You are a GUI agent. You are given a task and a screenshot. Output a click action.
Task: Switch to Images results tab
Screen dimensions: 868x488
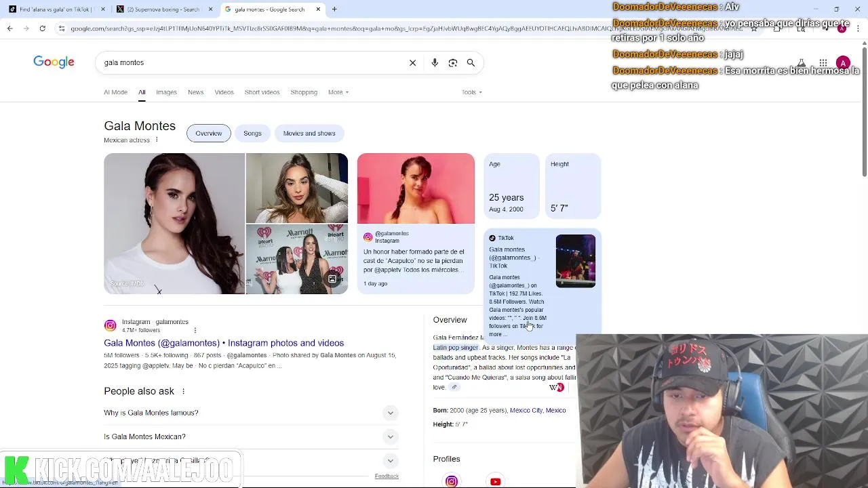point(166,92)
